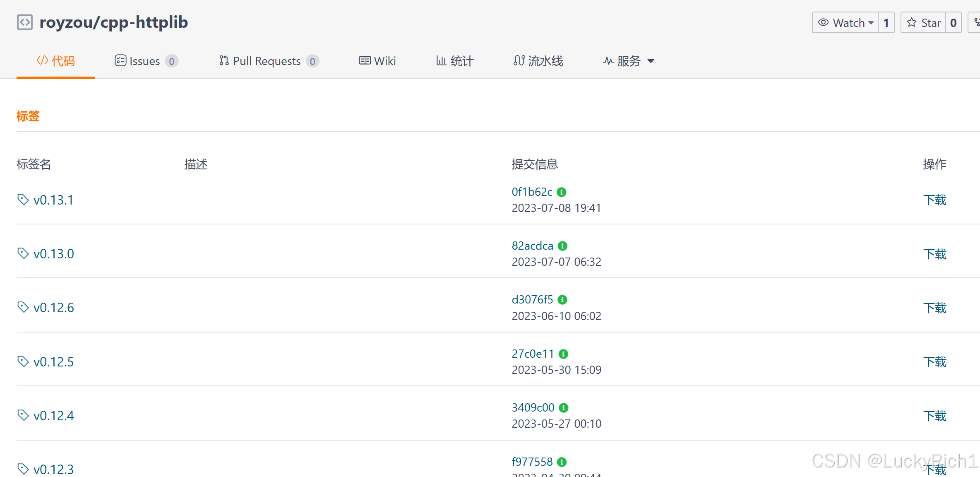Open tag v0.12.6

click(54, 308)
